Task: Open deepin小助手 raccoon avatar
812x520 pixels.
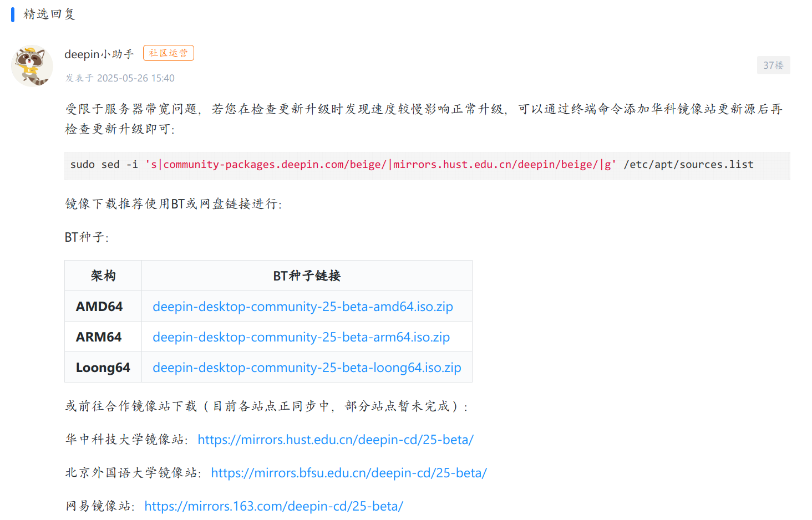Action: [32, 65]
